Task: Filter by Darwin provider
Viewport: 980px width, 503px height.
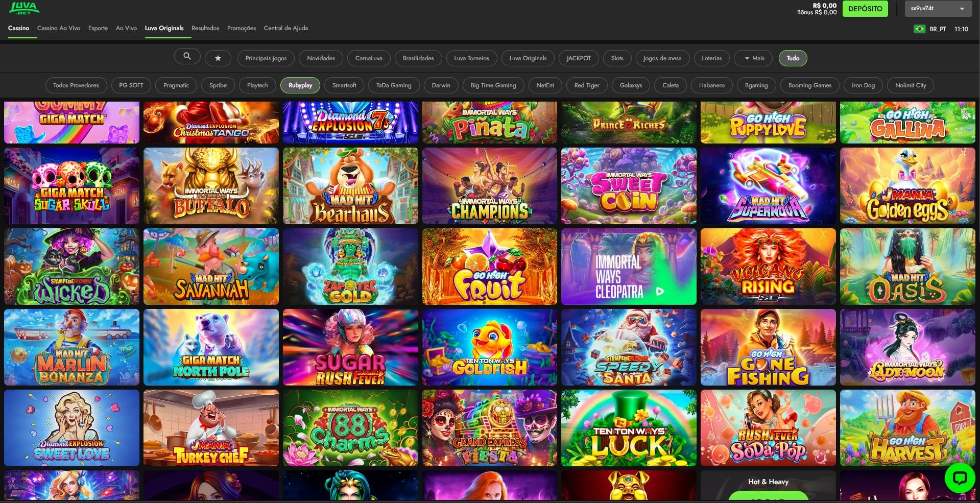Action: point(441,85)
